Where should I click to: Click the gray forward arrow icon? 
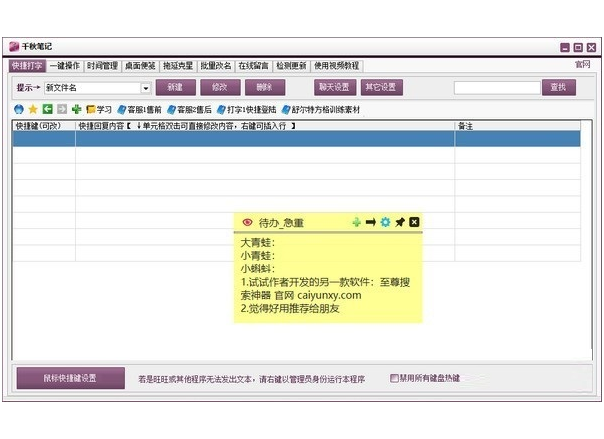coord(62,109)
